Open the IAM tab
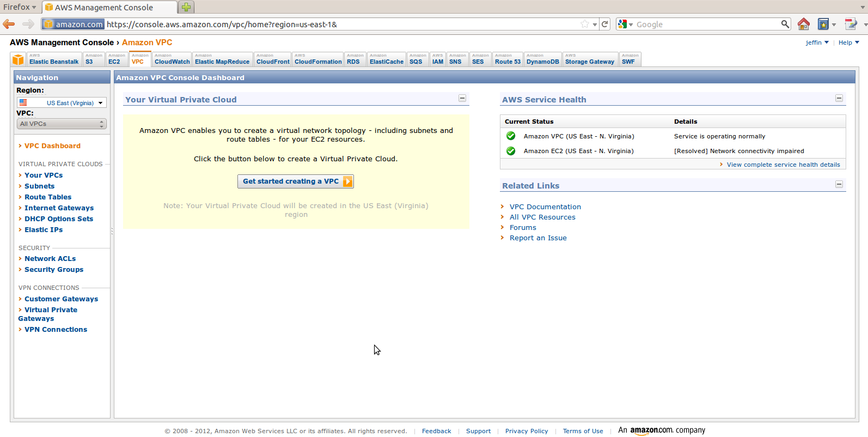 tap(438, 59)
